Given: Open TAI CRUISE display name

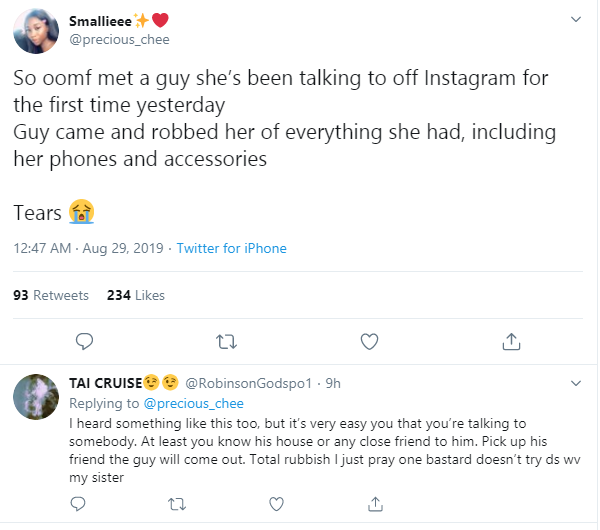Looking at the screenshot, I should coord(104,384).
